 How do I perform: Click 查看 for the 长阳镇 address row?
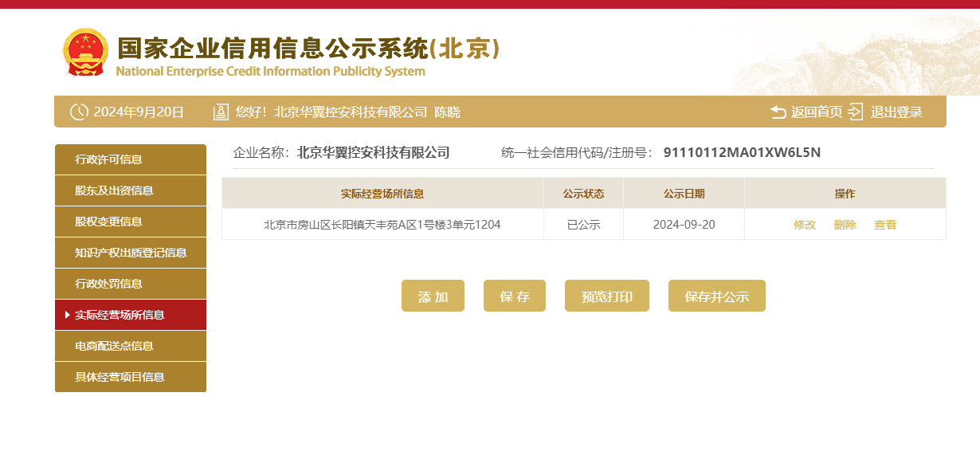click(885, 225)
